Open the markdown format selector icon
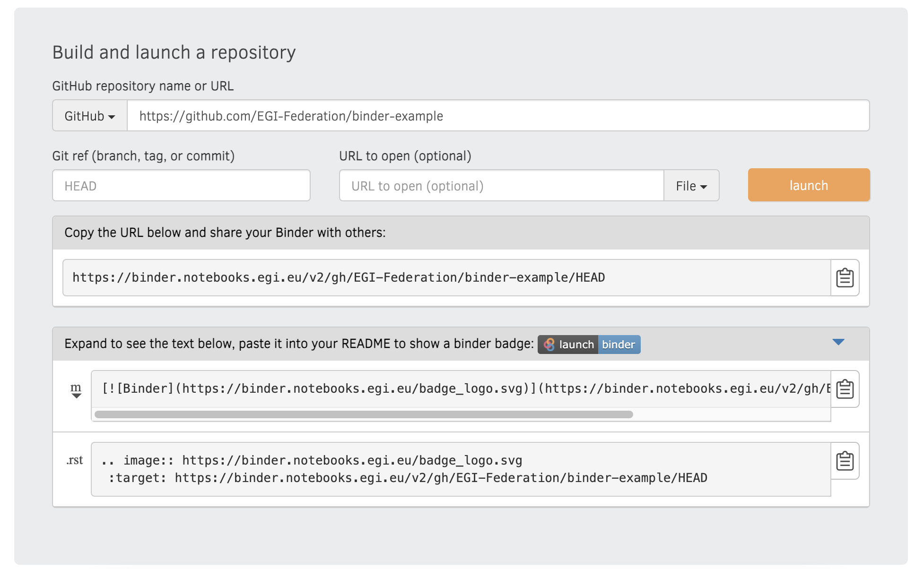 point(76,390)
